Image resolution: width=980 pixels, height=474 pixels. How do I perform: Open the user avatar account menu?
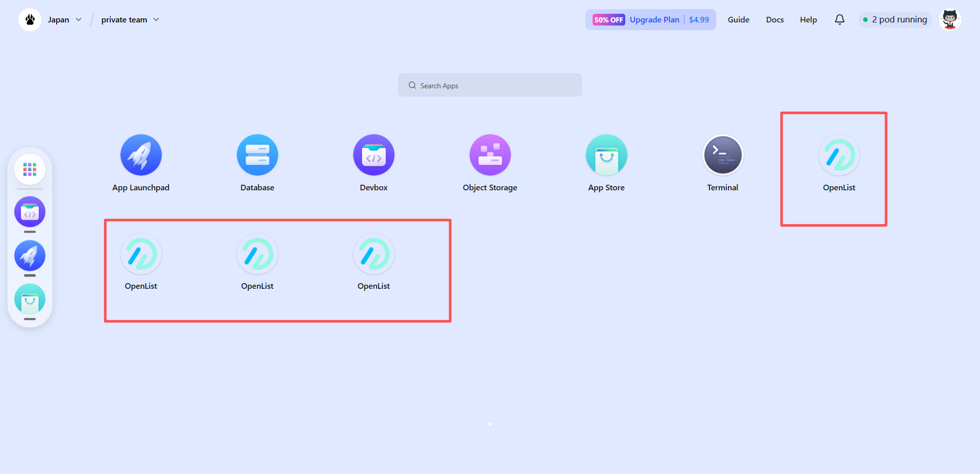coord(949,19)
